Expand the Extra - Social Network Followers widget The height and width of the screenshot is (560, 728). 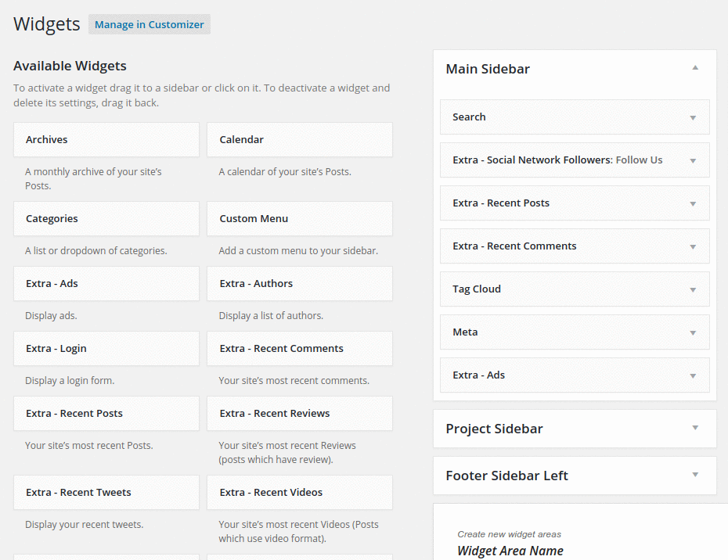[692, 160]
